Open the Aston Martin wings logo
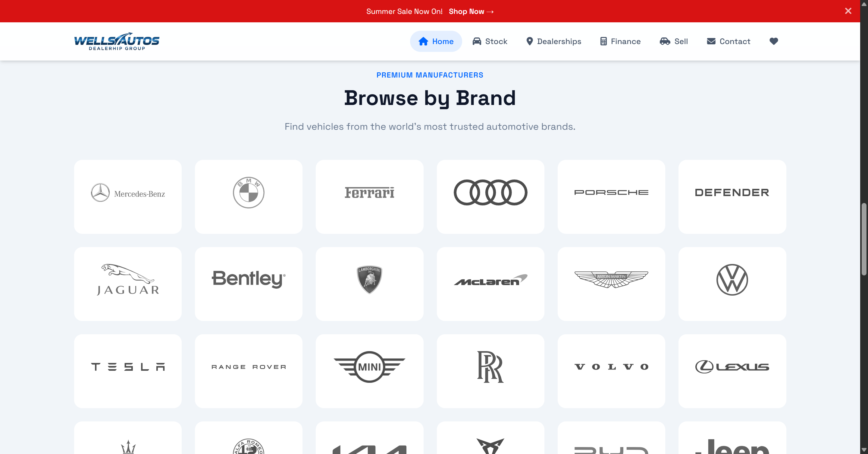Screen dimensions: 868x454 click(611, 280)
